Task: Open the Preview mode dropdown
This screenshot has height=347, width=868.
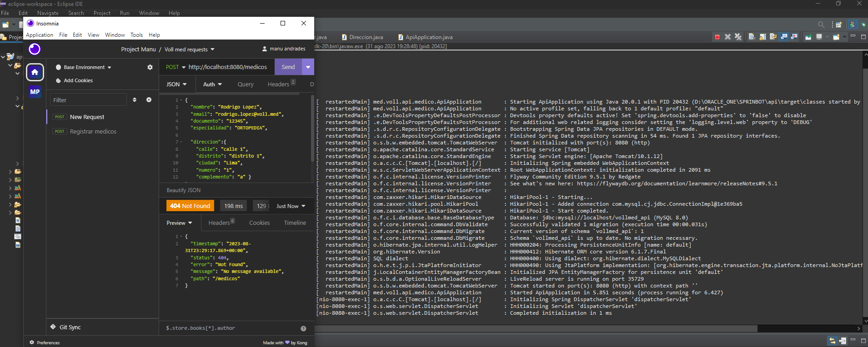Action: [x=179, y=223]
